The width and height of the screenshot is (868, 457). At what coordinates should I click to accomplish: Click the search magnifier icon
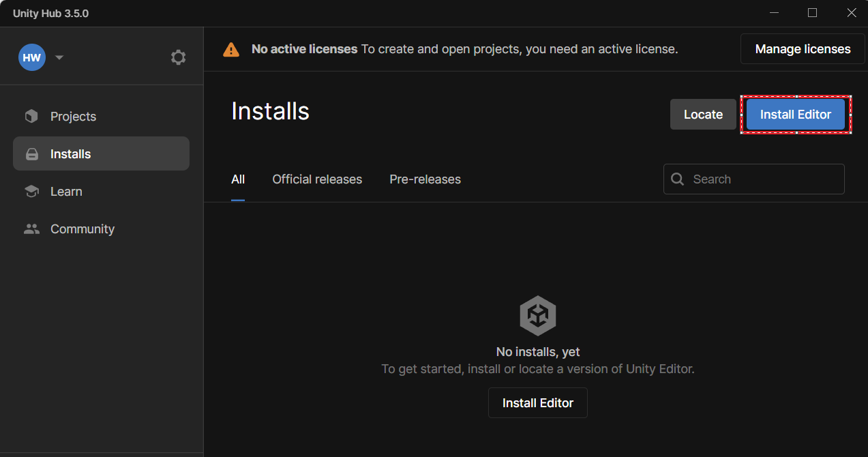[678, 179]
